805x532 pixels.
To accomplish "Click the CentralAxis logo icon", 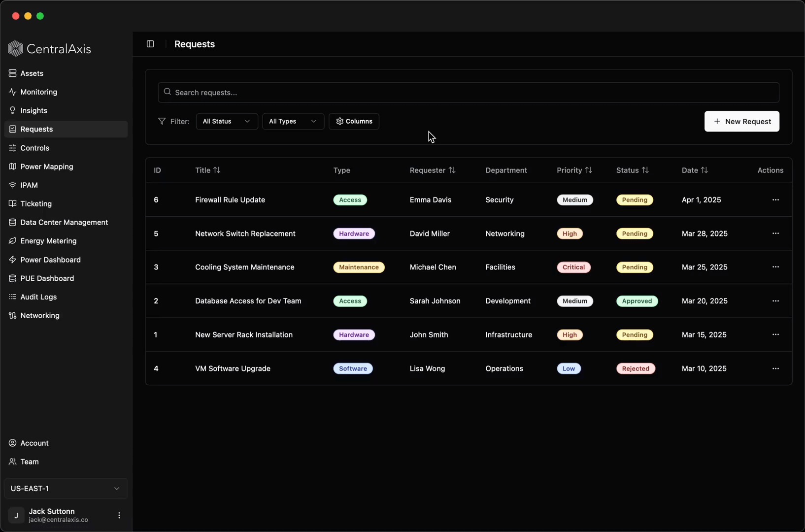I will coord(15,49).
